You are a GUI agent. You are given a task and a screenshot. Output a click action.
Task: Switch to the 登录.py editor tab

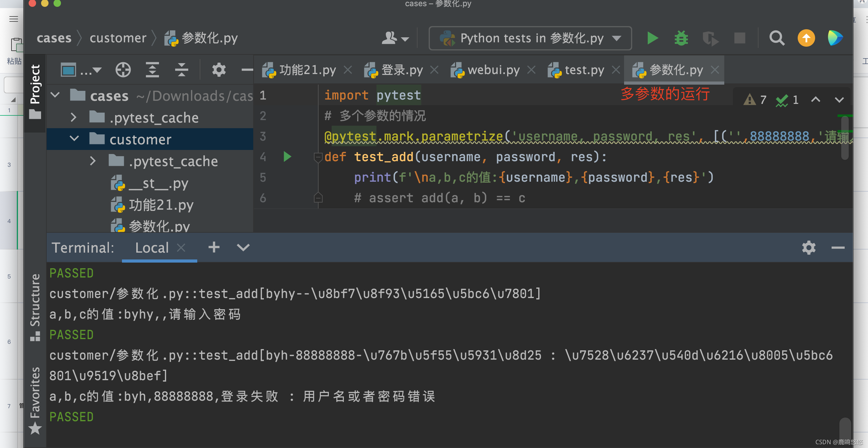coord(394,70)
